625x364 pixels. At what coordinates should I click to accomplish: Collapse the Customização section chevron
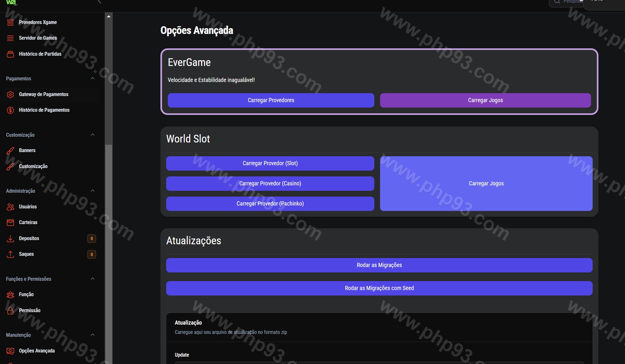[93, 135]
